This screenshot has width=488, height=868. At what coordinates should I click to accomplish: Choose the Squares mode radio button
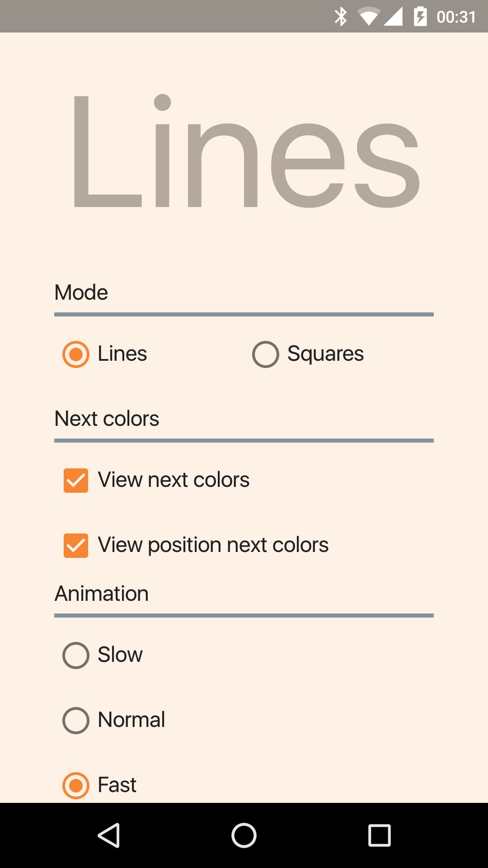point(266,354)
